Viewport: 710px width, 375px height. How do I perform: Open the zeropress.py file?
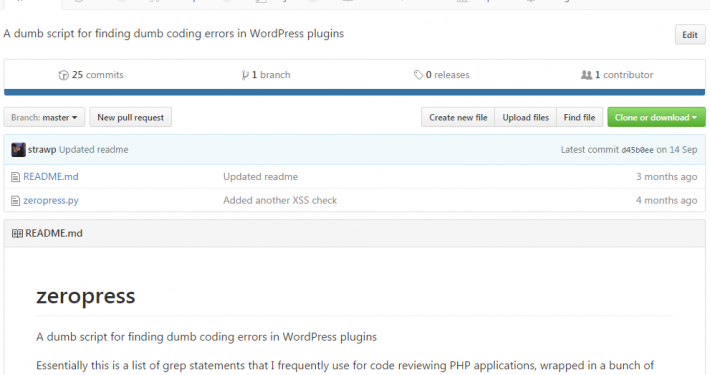click(51, 200)
